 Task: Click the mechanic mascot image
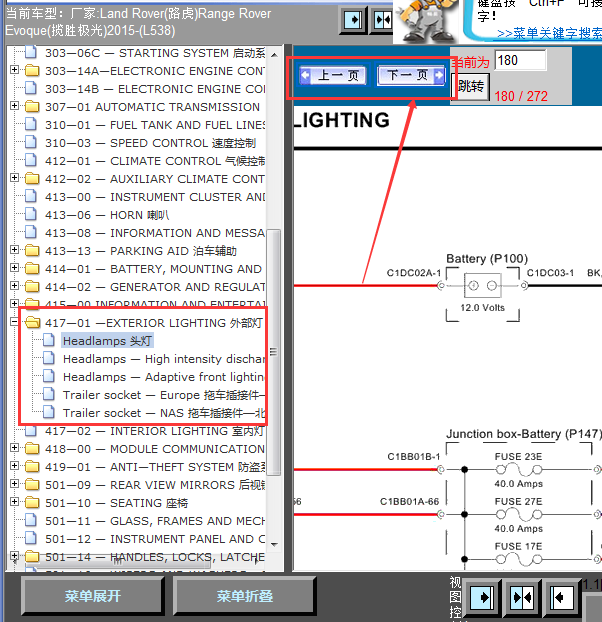[427, 21]
